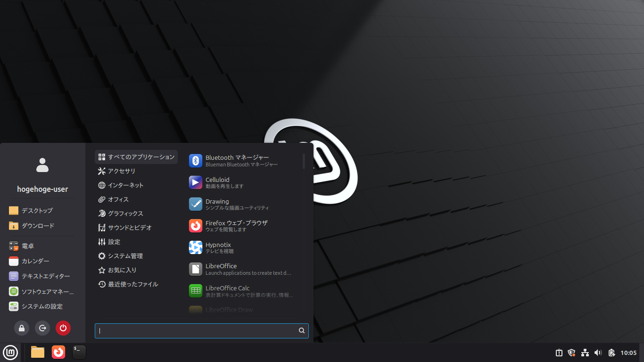The height and width of the screenshot is (362, 644).
Task: Open the volume control in the tray
Action: tap(598, 353)
